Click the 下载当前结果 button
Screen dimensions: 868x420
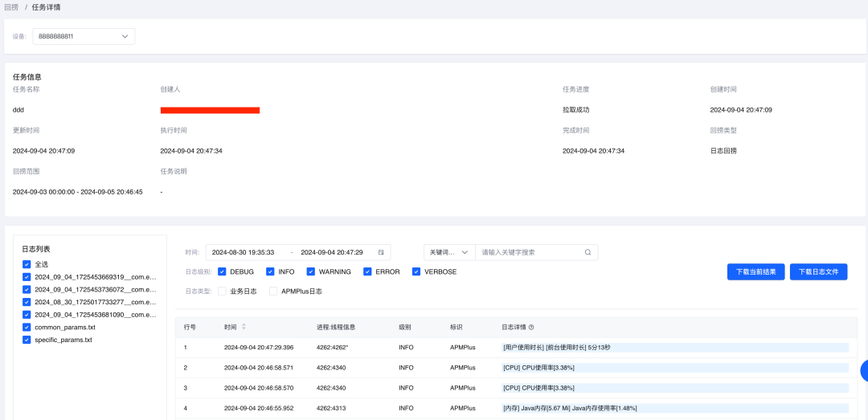pyautogui.click(x=755, y=272)
